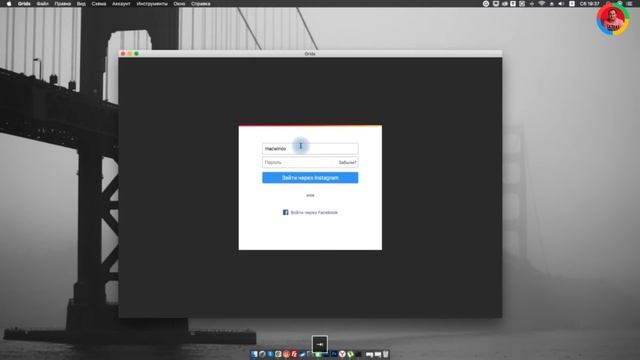Open the Apple menu
This screenshot has width=640, height=360.
(x=9, y=4)
